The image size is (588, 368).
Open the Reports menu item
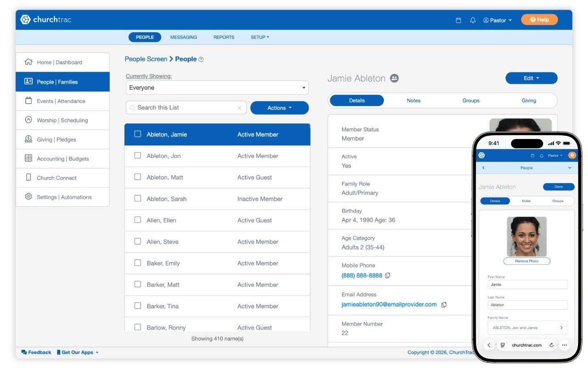tap(224, 37)
